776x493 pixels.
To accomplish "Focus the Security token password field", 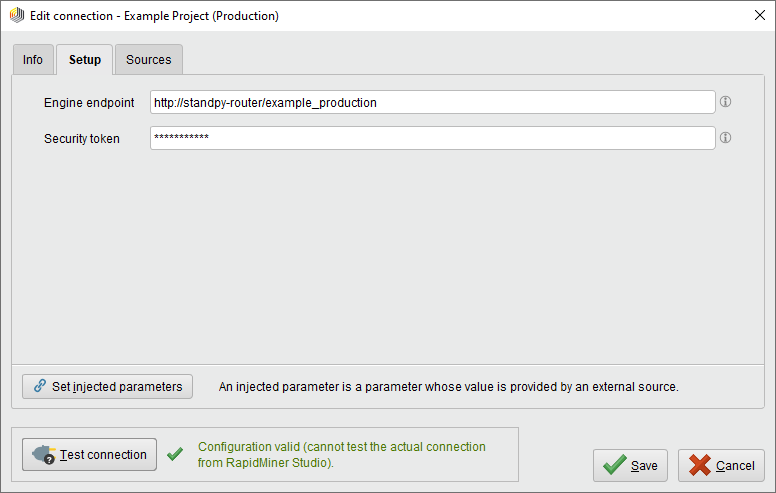I will click(432, 138).
